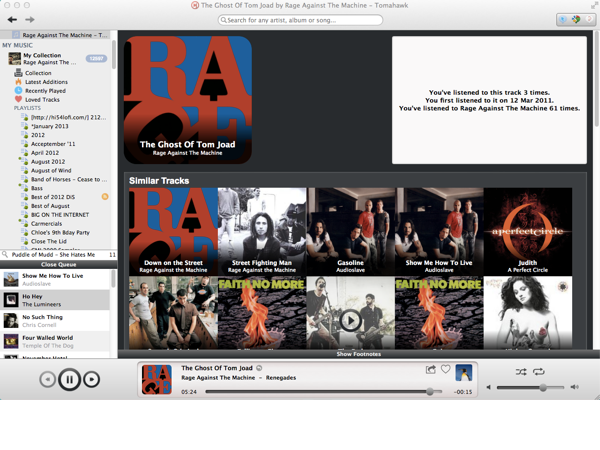This screenshot has height=450, width=600.
Task: Click the search field for artists or songs
Action: [x=300, y=20]
